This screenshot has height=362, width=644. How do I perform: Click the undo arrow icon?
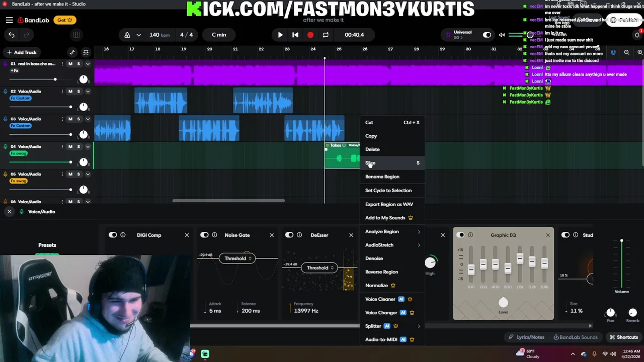[12, 35]
